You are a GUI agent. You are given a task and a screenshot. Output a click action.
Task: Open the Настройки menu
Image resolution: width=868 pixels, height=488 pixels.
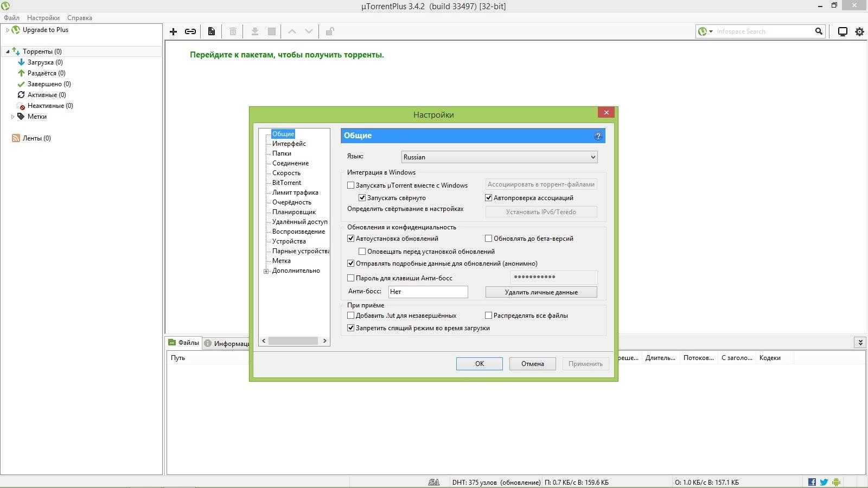pos(43,18)
